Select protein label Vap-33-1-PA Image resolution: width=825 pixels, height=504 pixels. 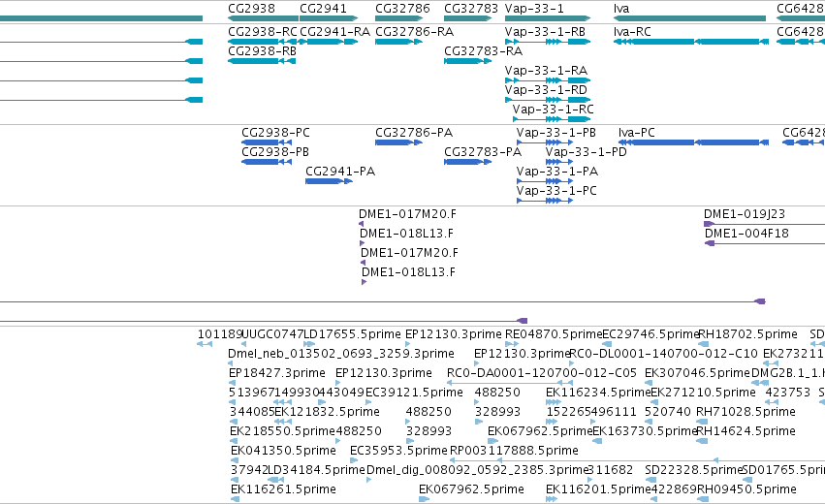(x=557, y=172)
